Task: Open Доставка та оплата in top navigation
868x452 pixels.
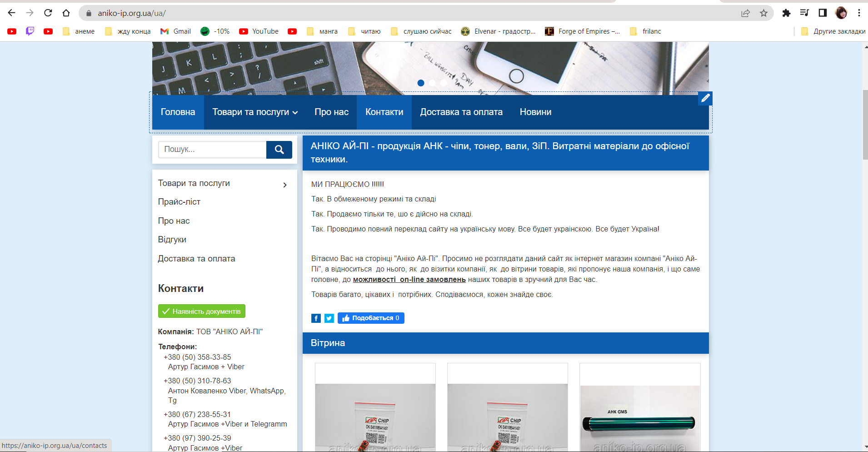Action: (x=461, y=112)
